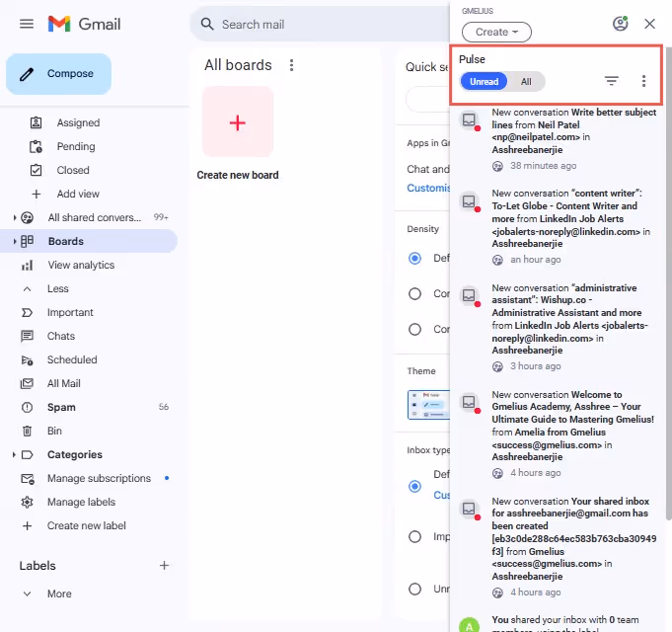672x632 pixels.
Task: Select All shared conversations item
Action: click(x=95, y=218)
